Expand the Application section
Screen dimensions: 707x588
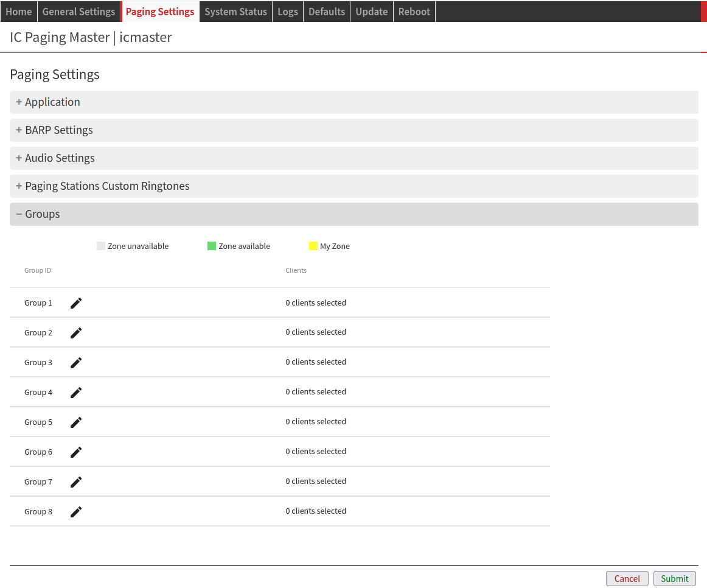[x=52, y=102]
